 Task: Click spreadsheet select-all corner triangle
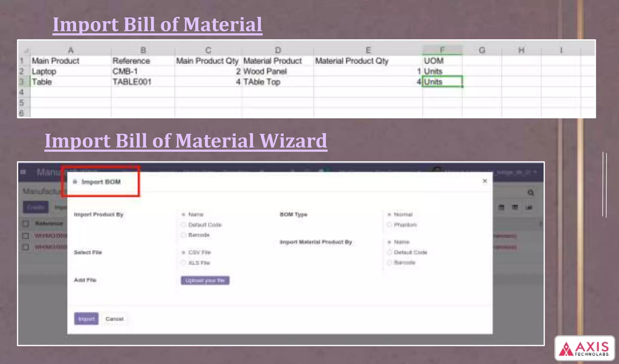click(26, 50)
